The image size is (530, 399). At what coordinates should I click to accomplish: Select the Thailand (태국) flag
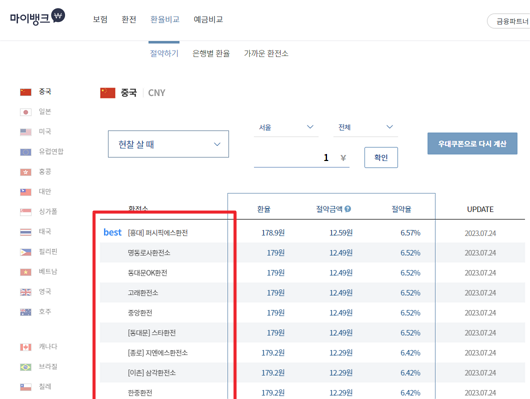(x=26, y=232)
